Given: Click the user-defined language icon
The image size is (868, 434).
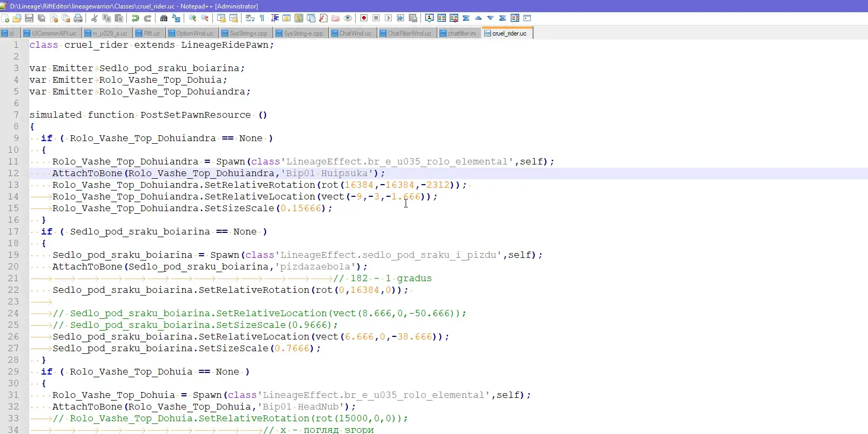Looking at the screenshot, I should (x=287, y=18).
